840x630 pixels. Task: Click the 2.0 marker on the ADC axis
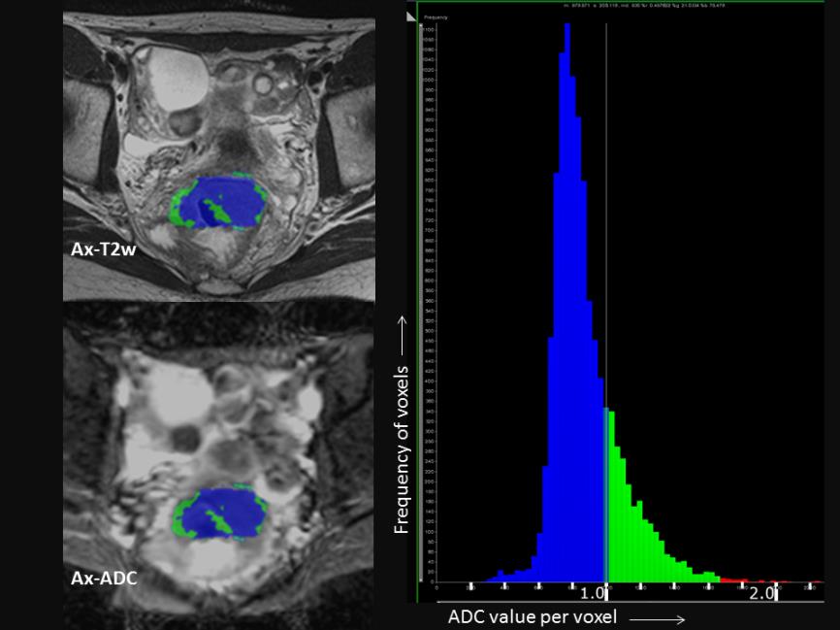(762, 593)
